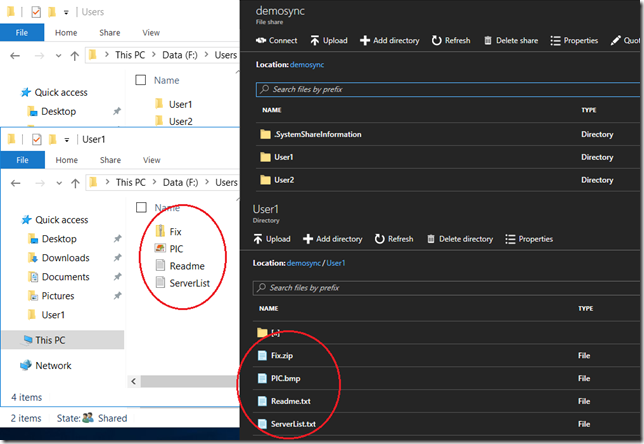
Task: Refresh the User1 directory listing
Action: coord(394,239)
